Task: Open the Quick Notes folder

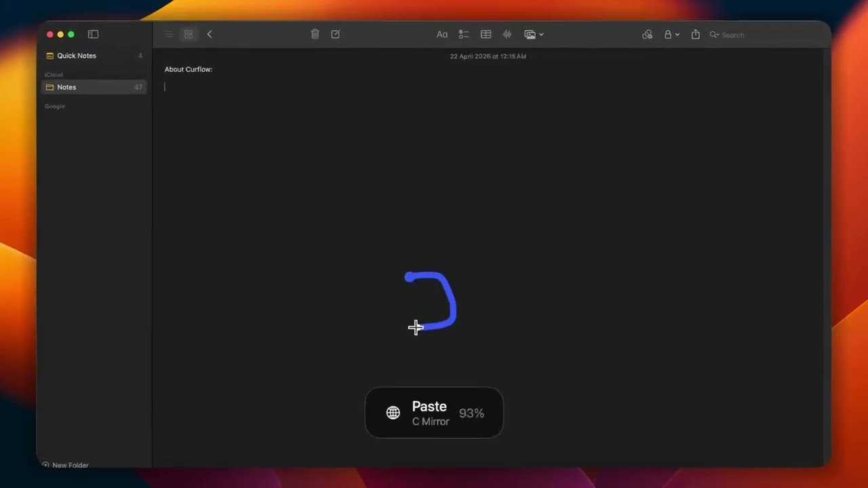Action: pos(94,56)
